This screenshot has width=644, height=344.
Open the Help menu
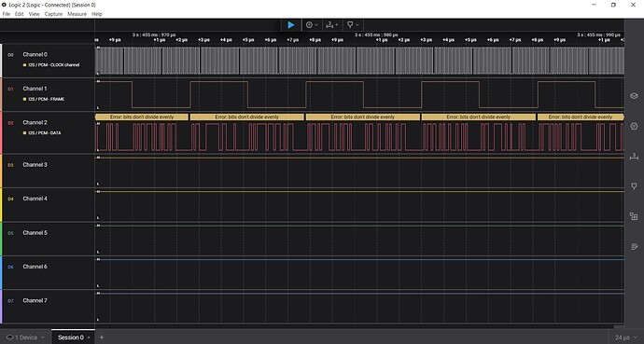[97, 14]
